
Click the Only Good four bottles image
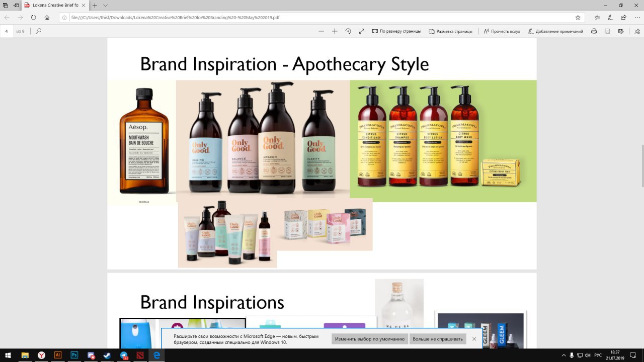click(x=263, y=139)
